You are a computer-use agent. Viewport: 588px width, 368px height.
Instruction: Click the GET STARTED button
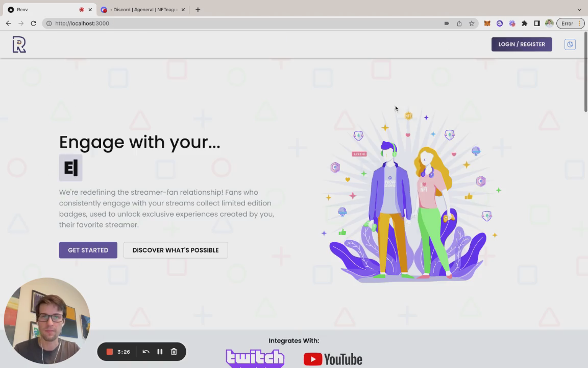[x=88, y=250]
